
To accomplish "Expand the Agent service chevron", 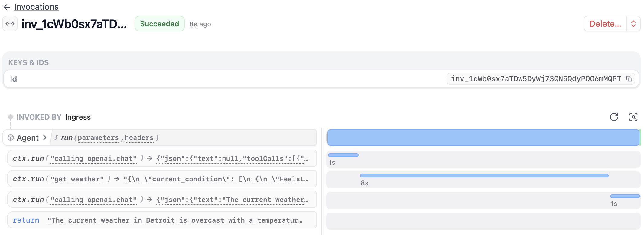I will (45, 138).
